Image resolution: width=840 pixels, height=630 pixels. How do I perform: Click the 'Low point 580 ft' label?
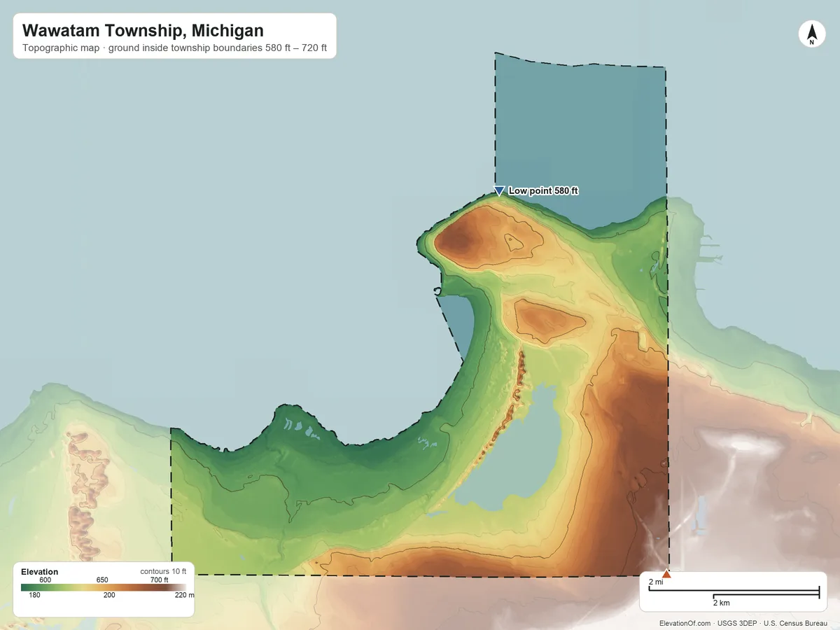(543, 190)
